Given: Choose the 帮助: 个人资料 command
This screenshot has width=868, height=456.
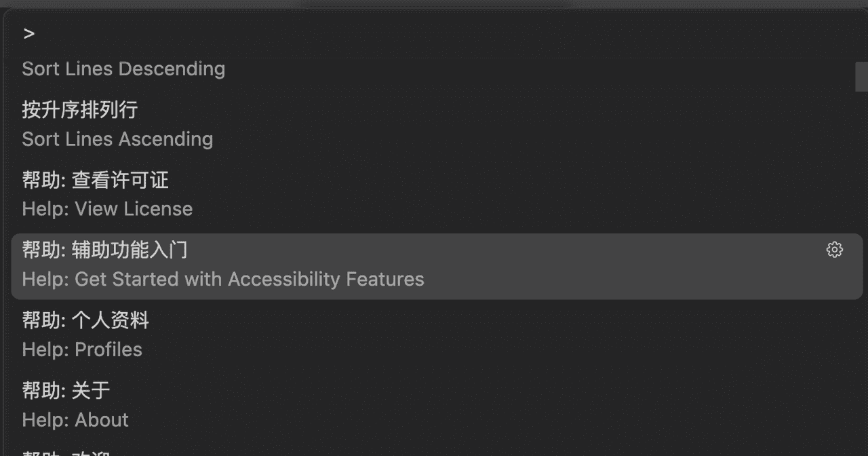Looking at the screenshot, I should pos(85,320).
